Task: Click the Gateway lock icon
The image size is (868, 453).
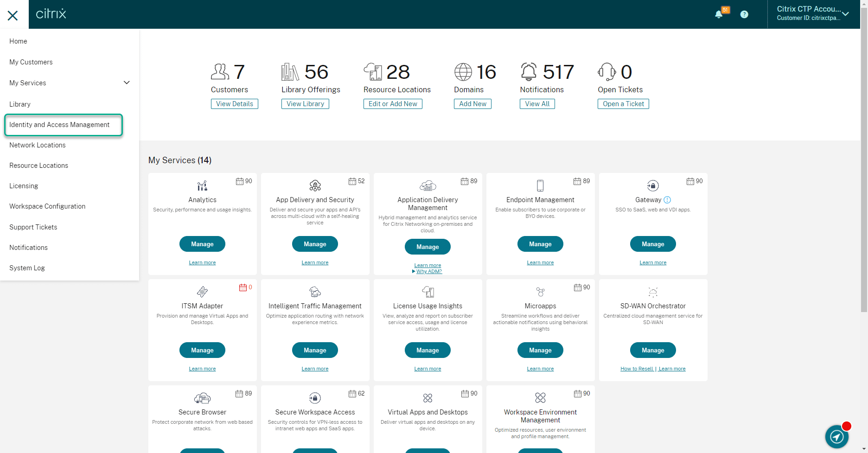Action: click(x=653, y=186)
